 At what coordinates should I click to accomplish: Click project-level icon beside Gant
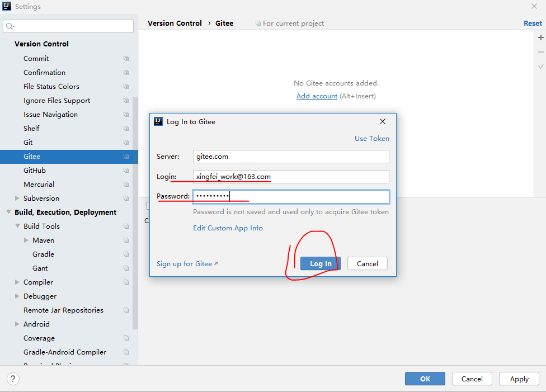pos(126,268)
